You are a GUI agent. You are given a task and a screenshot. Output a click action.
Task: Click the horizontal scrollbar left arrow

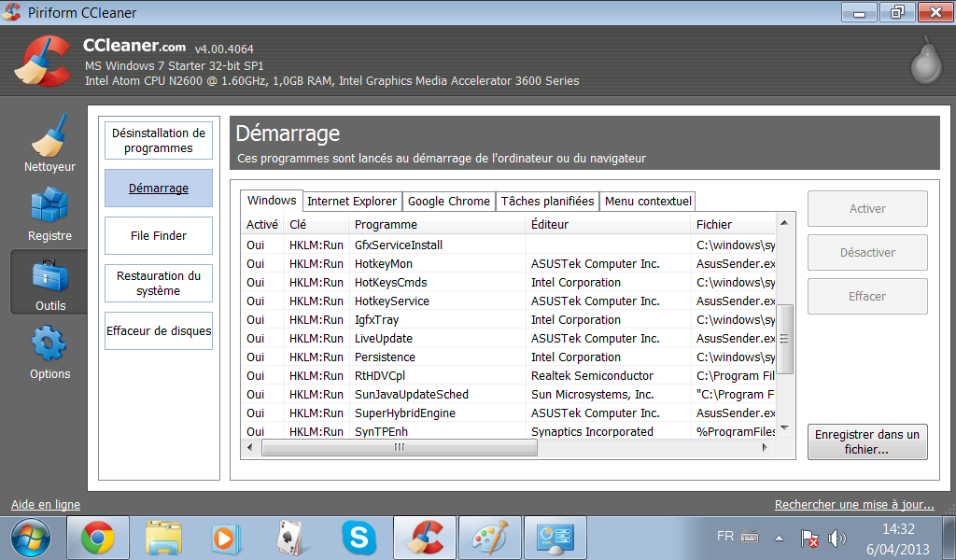249,447
